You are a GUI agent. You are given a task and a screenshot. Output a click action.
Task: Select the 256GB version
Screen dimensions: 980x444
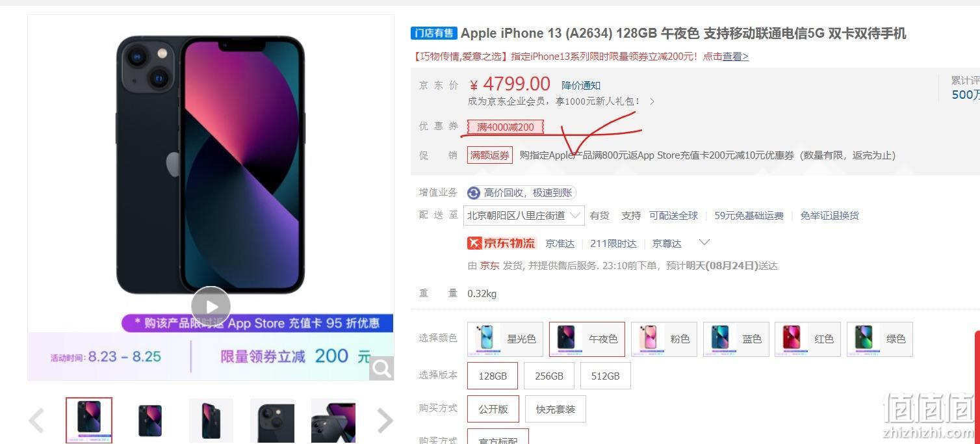tap(549, 376)
